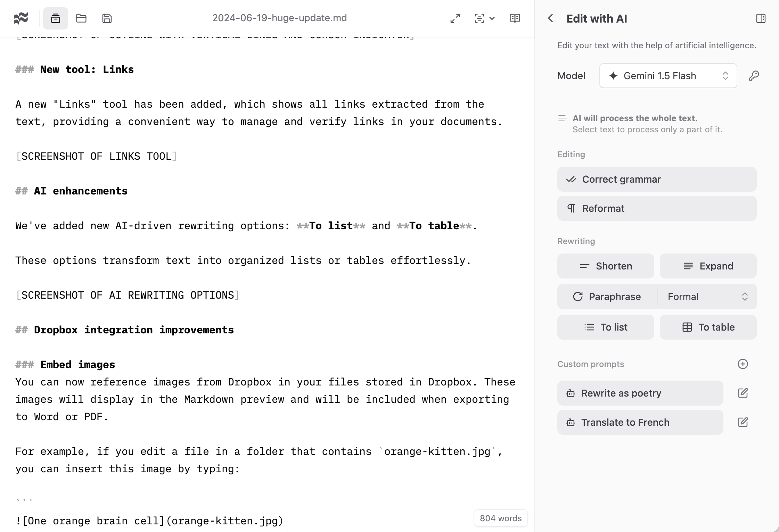Click the Shorten rewriting button
Viewport: 779px width, 532px height.
[x=605, y=266]
